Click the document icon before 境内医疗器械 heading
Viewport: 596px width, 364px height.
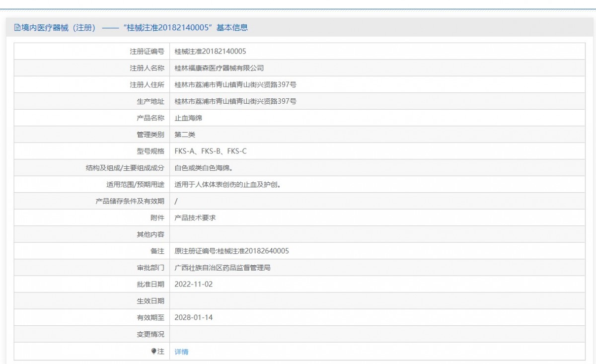click(17, 28)
